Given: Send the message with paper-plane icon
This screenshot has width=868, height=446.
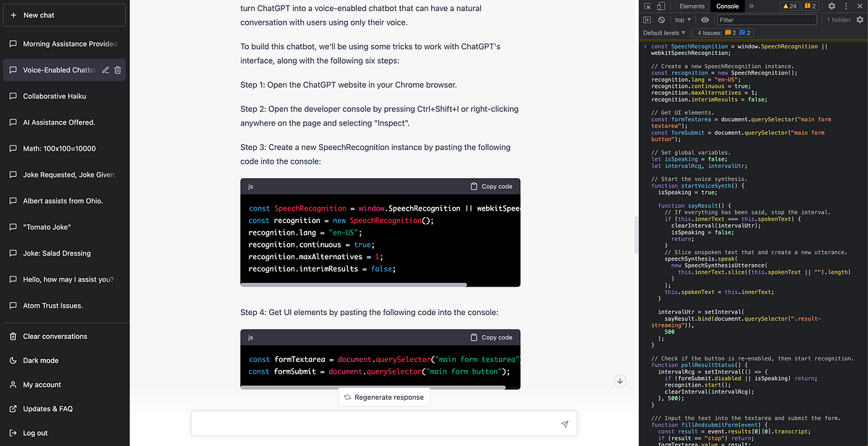Looking at the screenshot, I should click(565, 424).
